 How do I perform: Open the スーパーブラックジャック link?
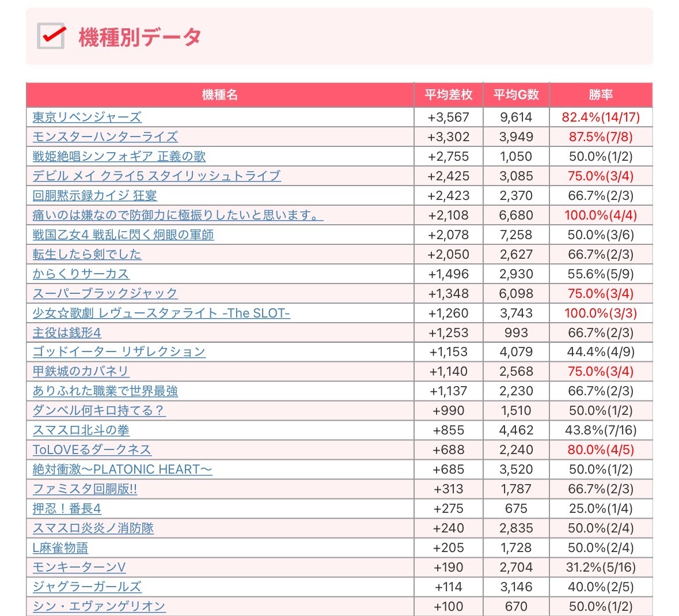(x=105, y=293)
